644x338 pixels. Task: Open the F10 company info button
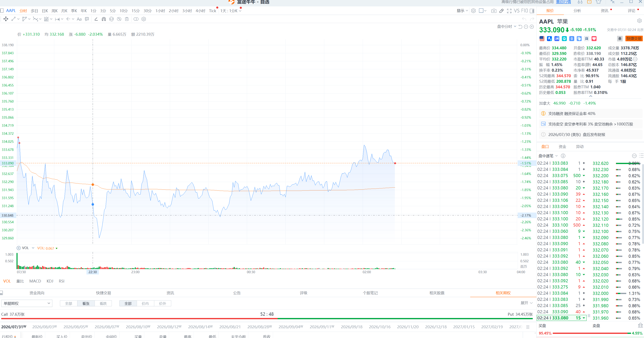coord(524,11)
